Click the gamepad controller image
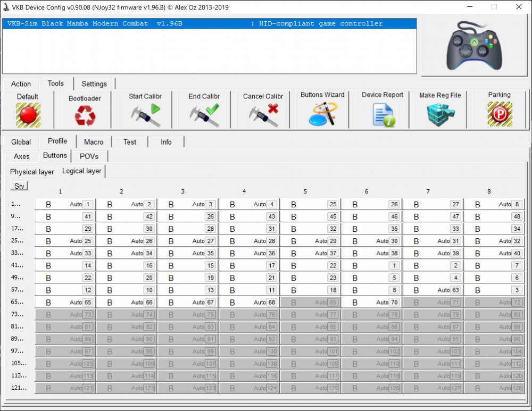This screenshot has height=411, width=532. pos(475,46)
